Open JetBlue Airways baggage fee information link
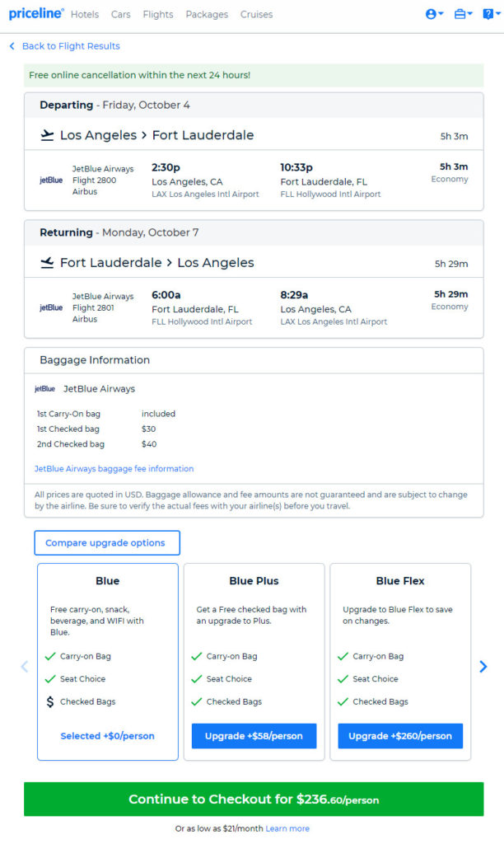504x844 pixels. [x=114, y=469]
